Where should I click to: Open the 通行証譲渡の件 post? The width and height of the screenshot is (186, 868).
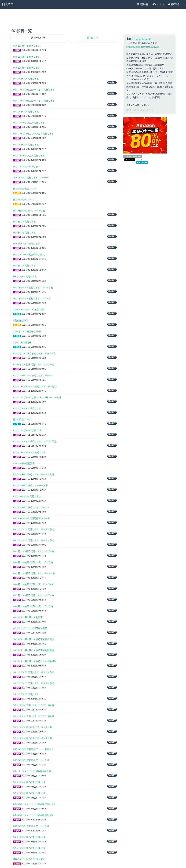point(20,320)
